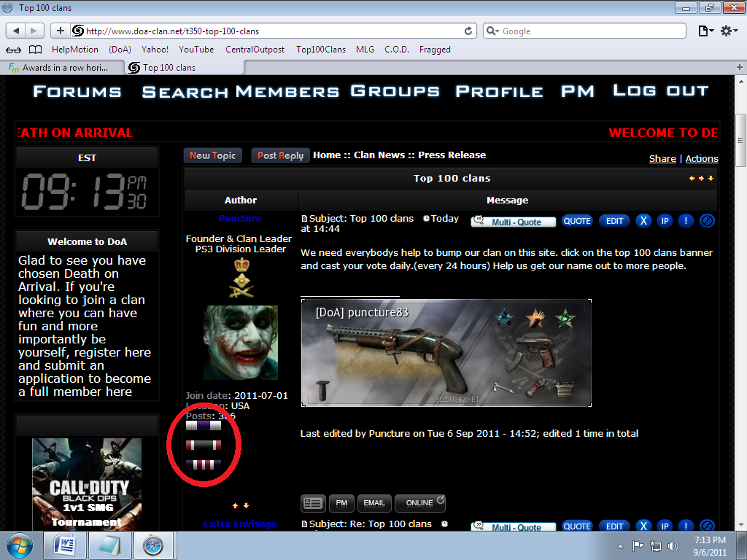Open the page menu icon
The width and height of the screenshot is (747, 560).
point(705,31)
